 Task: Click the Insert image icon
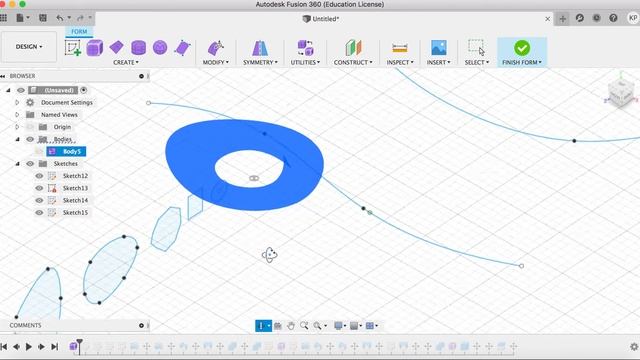438,48
